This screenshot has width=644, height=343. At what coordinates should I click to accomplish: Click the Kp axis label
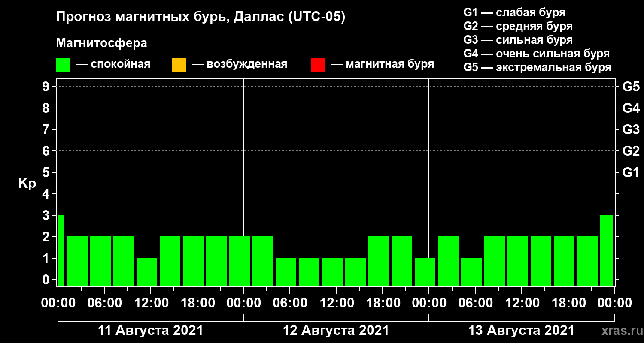point(27,184)
